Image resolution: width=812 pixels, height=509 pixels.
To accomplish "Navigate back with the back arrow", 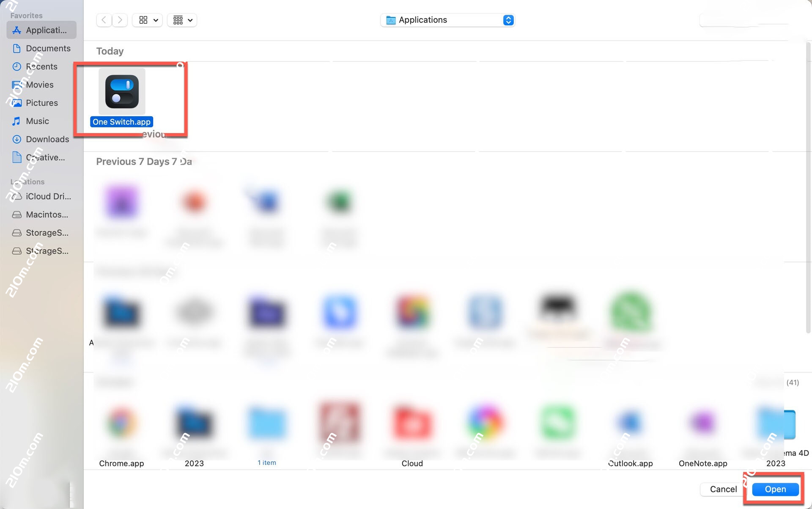I will click(104, 20).
